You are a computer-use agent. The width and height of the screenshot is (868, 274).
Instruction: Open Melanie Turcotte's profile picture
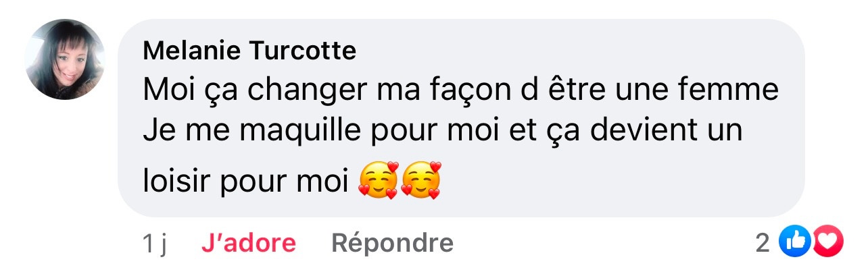pyautogui.click(x=66, y=59)
